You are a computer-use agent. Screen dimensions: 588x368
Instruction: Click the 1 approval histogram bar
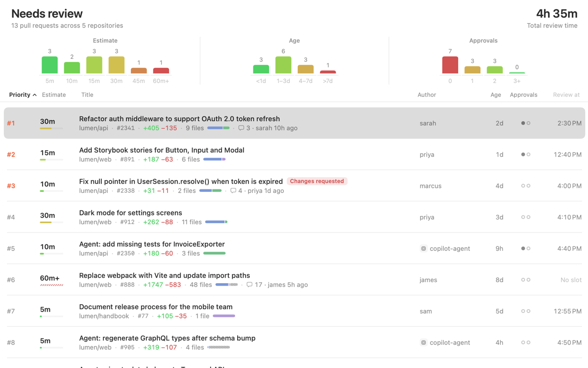click(x=472, y=70)
